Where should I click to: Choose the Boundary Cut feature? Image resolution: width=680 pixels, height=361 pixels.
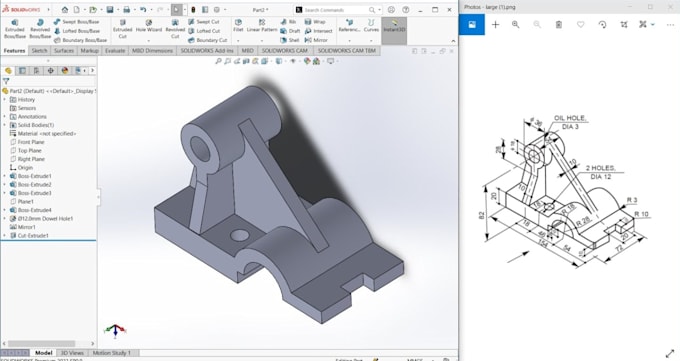coord(208,40)
